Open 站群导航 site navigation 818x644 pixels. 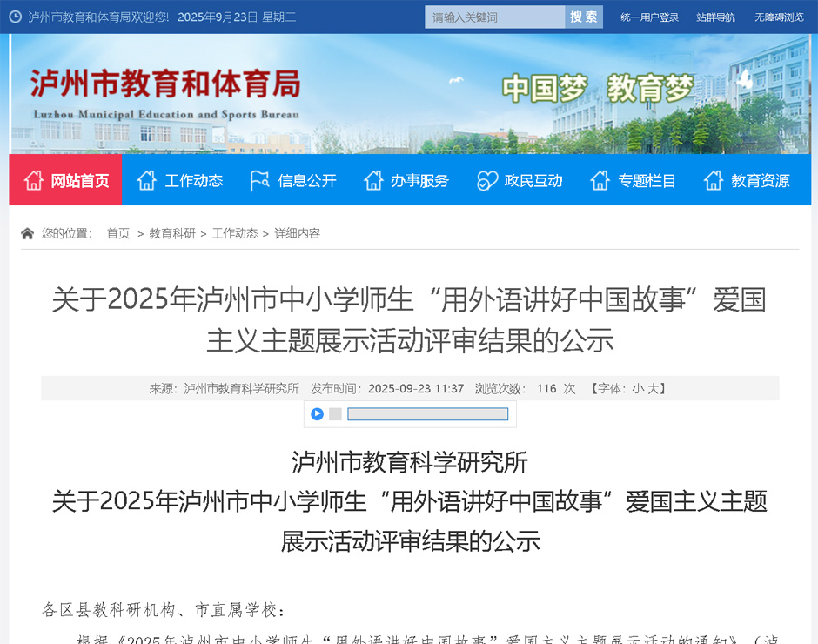(x=715, y=17)
